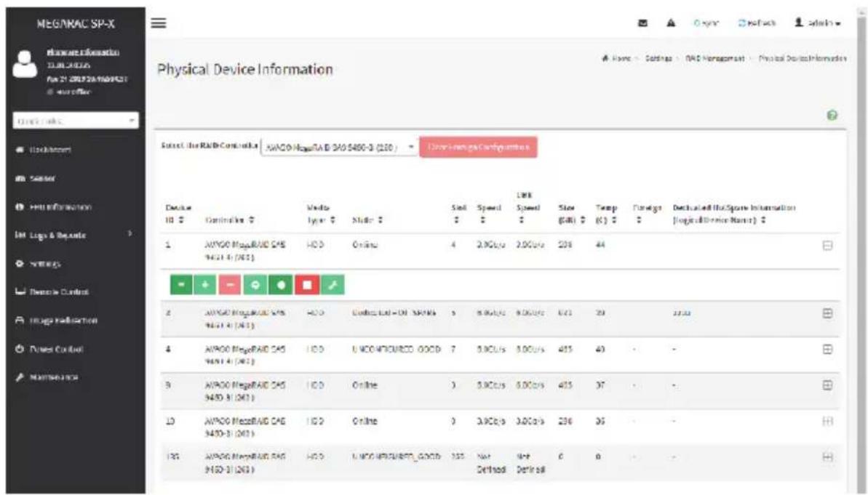The image size is (868, 495).
Task: Select the Online state of device 10
Action: pos(365,422)
